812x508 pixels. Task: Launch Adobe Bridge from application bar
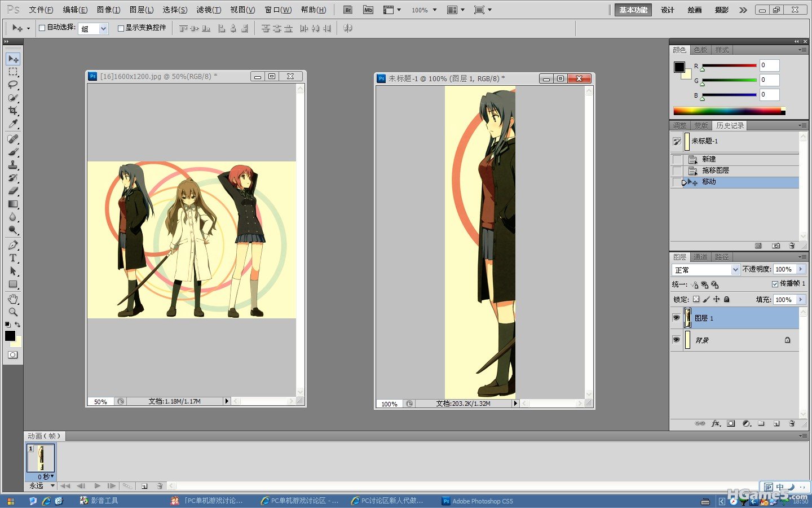click(348, 10)
